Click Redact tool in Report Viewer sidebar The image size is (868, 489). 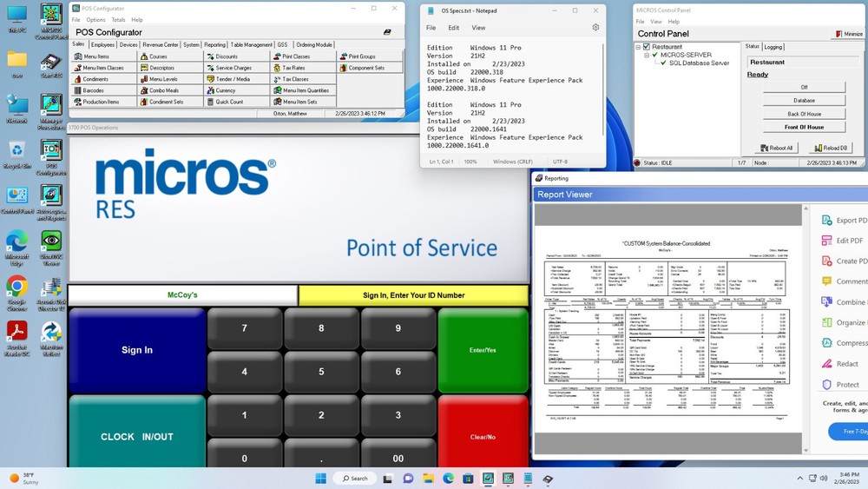click(840, 364)
